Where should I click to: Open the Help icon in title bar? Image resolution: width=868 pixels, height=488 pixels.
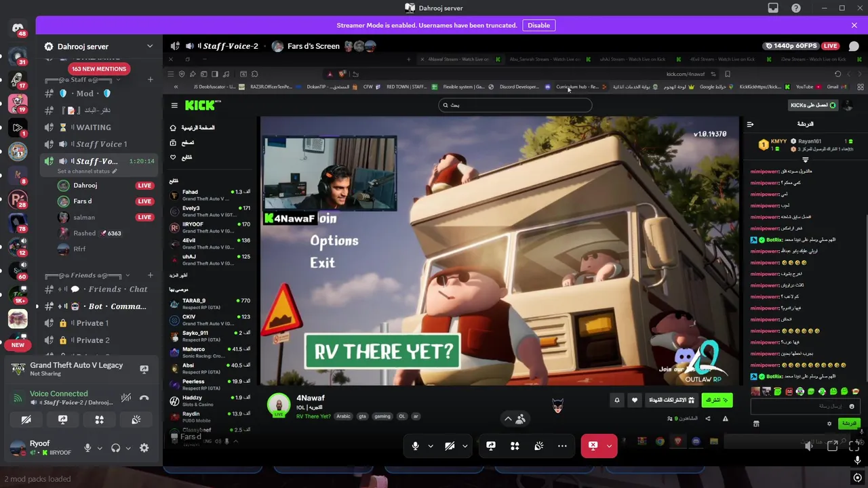(796, 8)
